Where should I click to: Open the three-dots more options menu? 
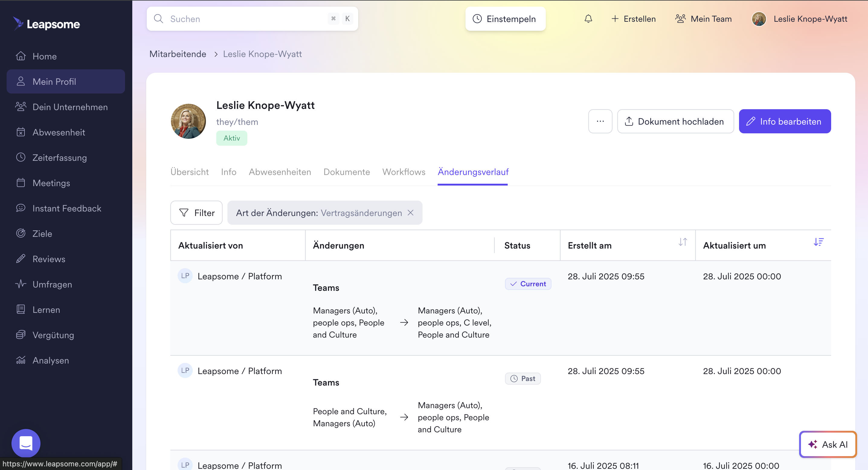(600, 121)
